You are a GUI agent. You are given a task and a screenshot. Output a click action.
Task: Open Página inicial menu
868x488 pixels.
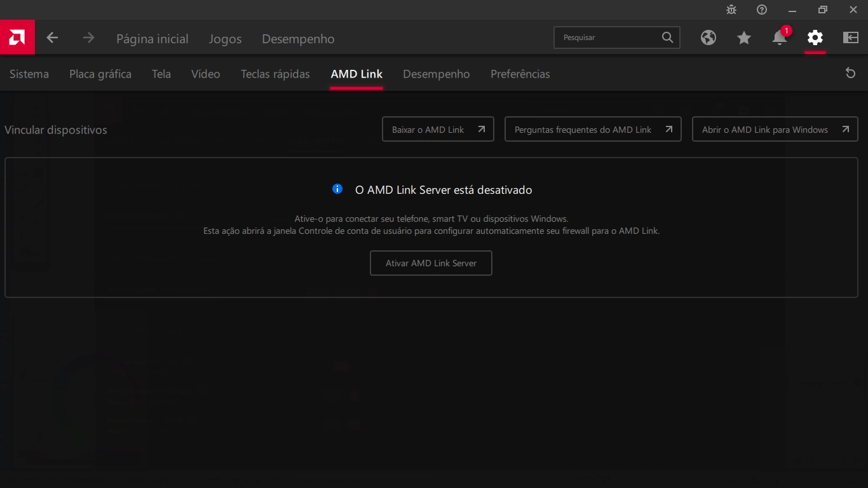tap(153, 39)
